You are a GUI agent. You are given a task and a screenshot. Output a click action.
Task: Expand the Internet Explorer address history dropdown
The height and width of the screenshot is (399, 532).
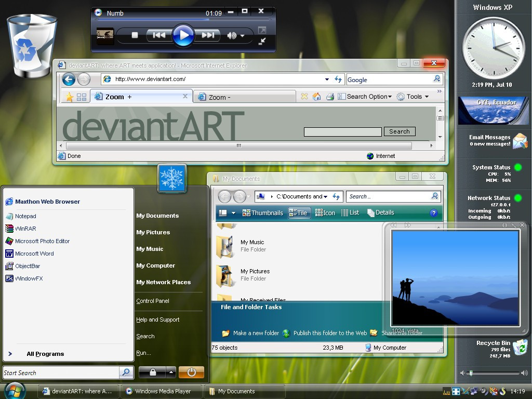(x=327, y=79)
